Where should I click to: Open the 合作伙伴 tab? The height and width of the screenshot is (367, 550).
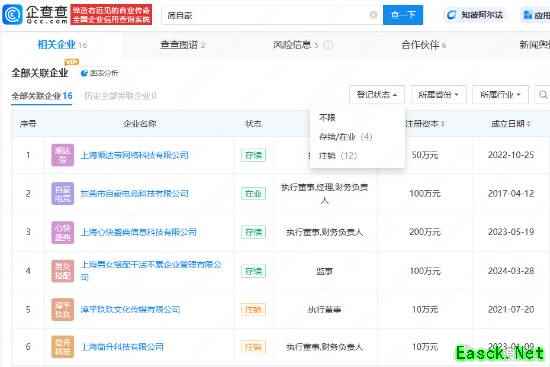coord(423,45)
